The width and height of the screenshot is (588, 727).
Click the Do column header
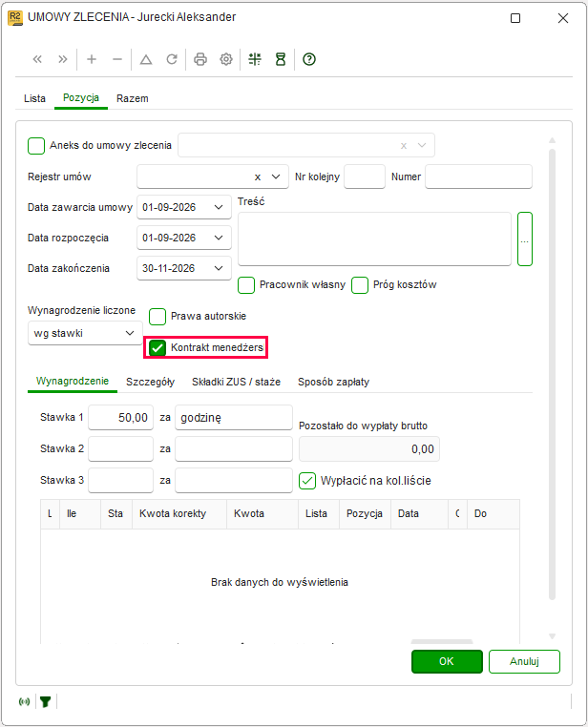coord(493,514)
